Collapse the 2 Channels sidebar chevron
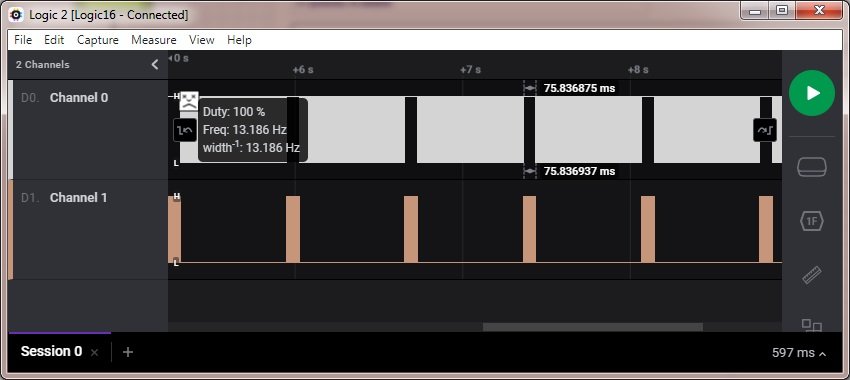The image size is (850, 380). pyautogui.click(x=154, y=65)
